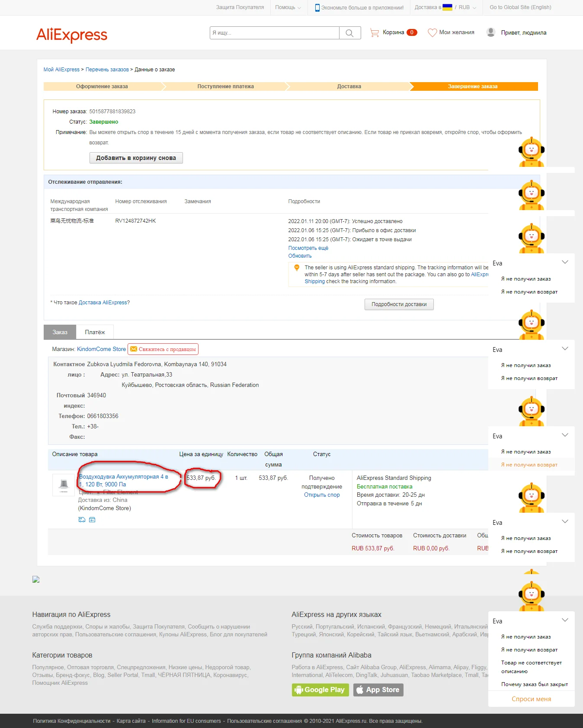583x728 pixels.
Task: Click the card icon below the product
Action: point(92,520)
